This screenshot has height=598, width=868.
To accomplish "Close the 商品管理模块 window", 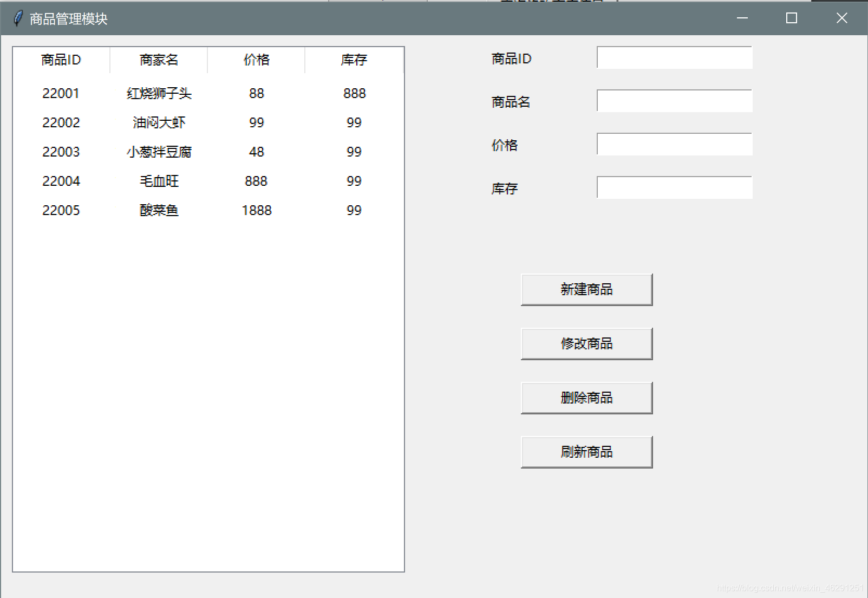I will click(x=841, y=18).
